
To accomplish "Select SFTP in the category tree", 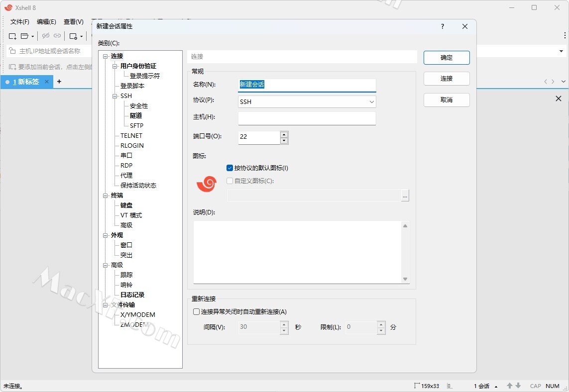I will [136, 126].
